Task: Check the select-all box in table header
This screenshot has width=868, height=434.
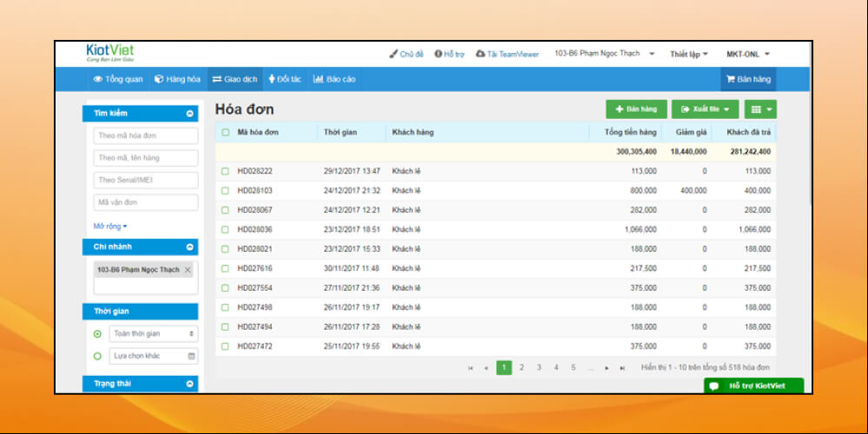Action: pyautogui.click(x=226, y=133)
